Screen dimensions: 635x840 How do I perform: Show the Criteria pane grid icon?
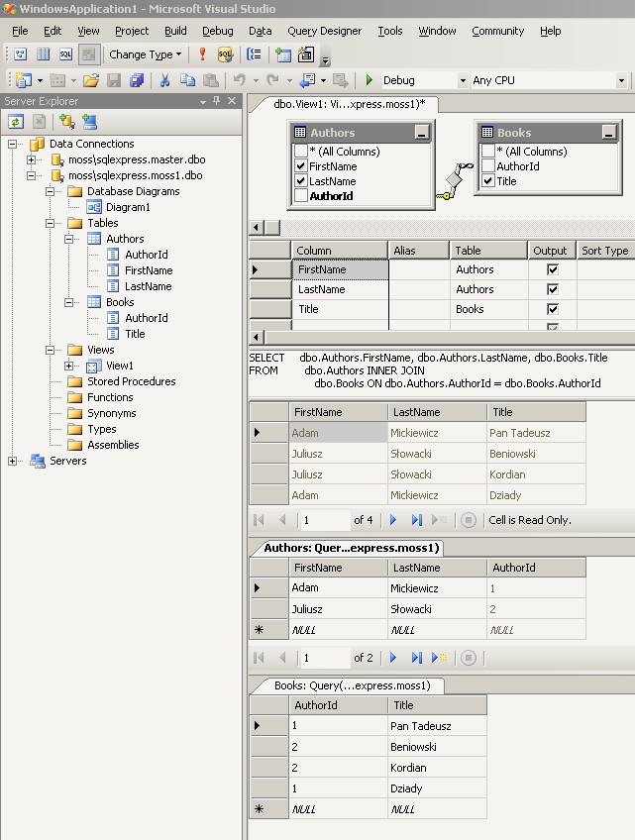tap(43, 54)
